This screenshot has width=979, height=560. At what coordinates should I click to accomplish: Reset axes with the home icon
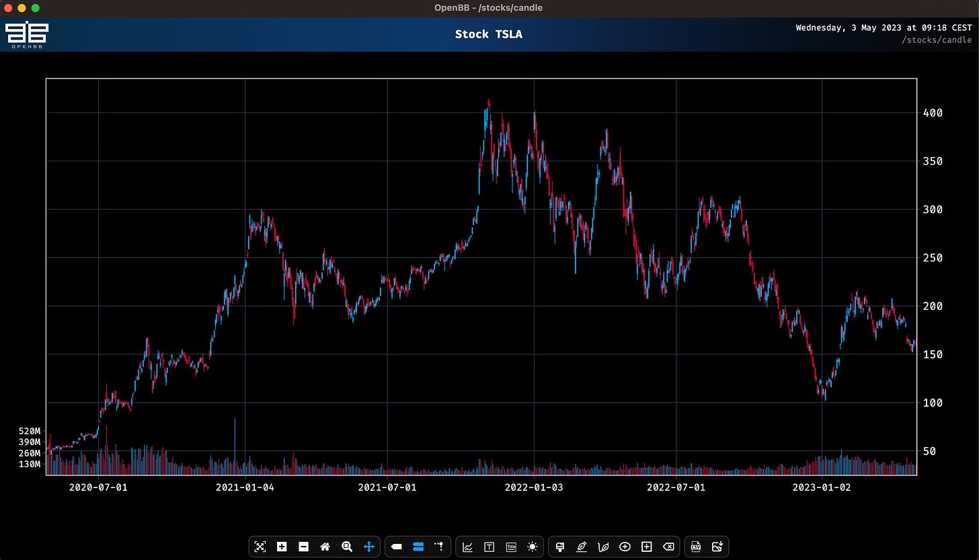coord(325,547)
